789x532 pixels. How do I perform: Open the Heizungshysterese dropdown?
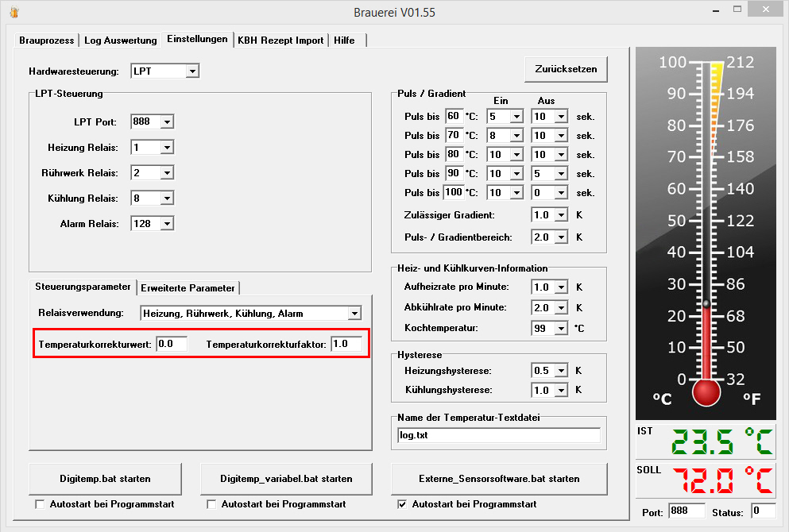(x=561, y=371)
